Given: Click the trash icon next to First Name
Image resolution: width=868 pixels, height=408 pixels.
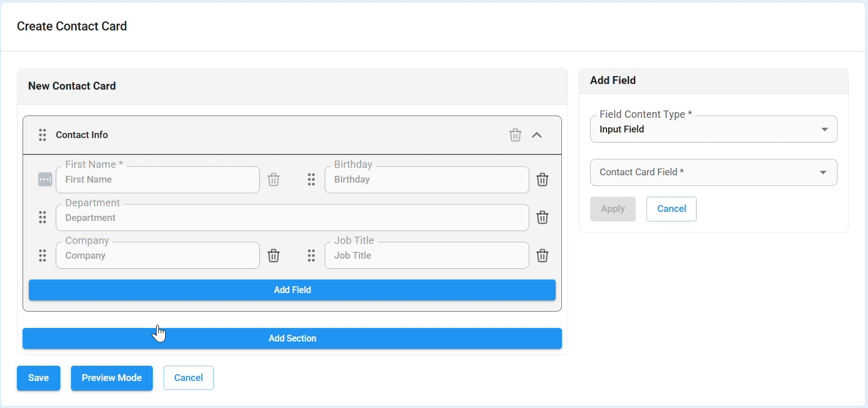Looking at the screenshot, I should 273,179.
